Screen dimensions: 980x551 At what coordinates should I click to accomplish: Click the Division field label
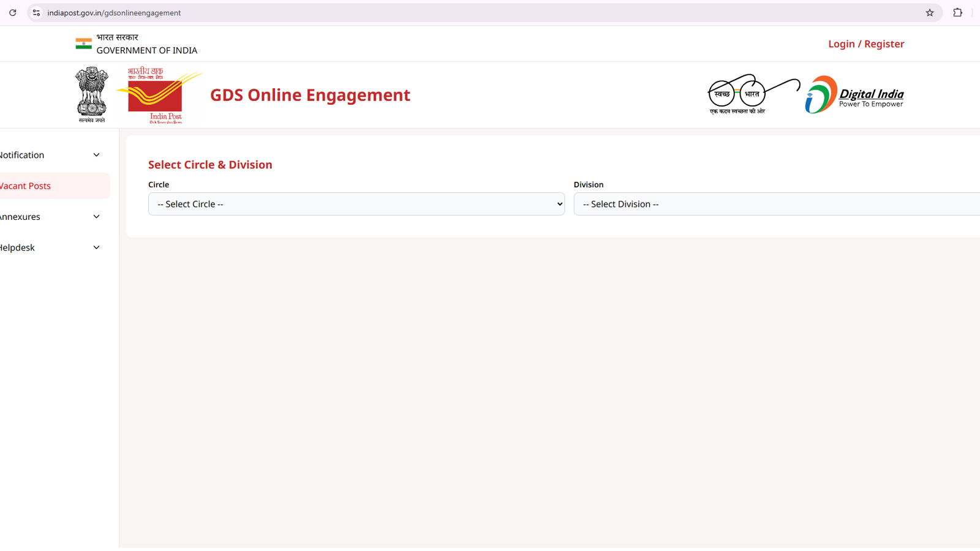(x=589, y=184)
